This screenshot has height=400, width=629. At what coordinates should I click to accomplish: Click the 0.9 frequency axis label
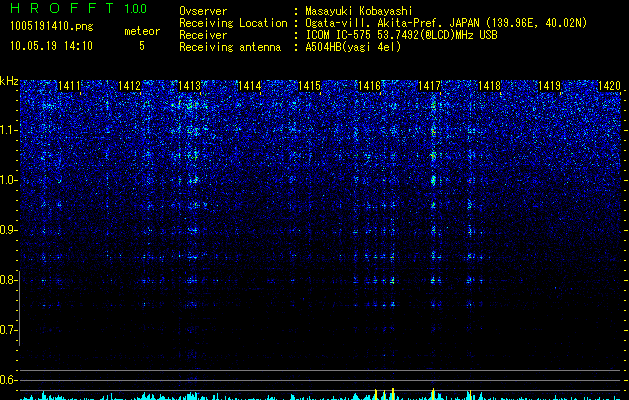[8, 230]
